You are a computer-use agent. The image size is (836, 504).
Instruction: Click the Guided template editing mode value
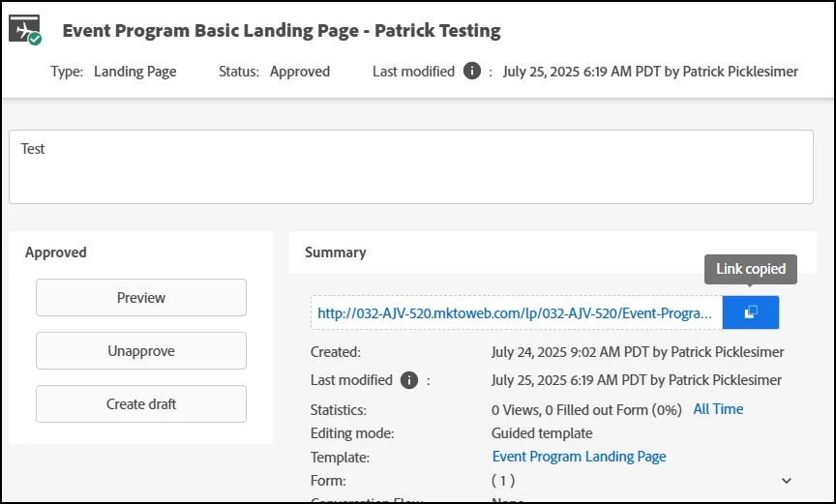[542, 433]
